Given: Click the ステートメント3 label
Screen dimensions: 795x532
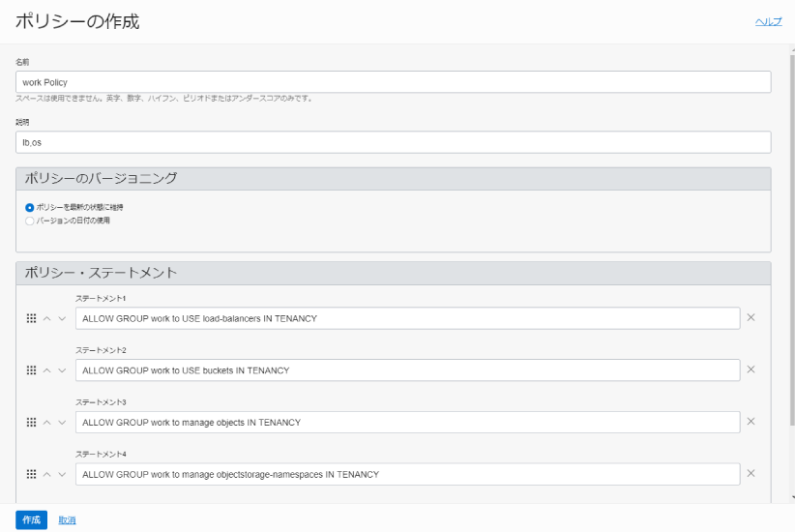Looking at the screenshot, I should (x=101, y=402).
